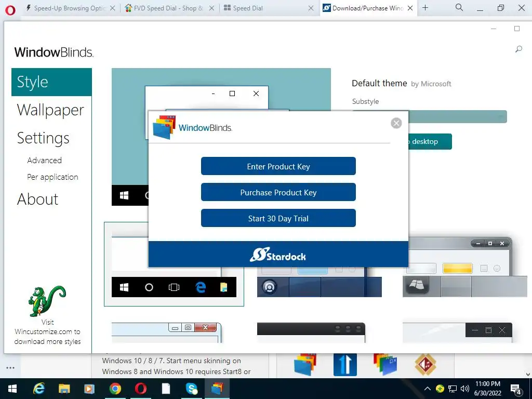The image size is (532, 399).
Task: Open the Style section in WindowBlinds
Action: (51, 82)
